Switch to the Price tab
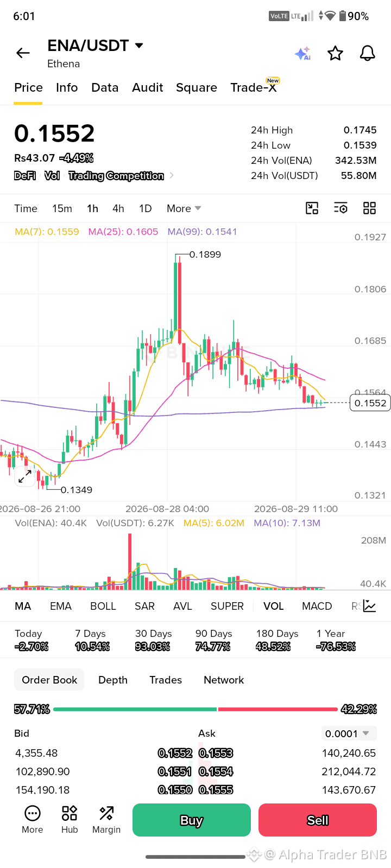Viewport: 391px width, 868px height. coord(28,87)
